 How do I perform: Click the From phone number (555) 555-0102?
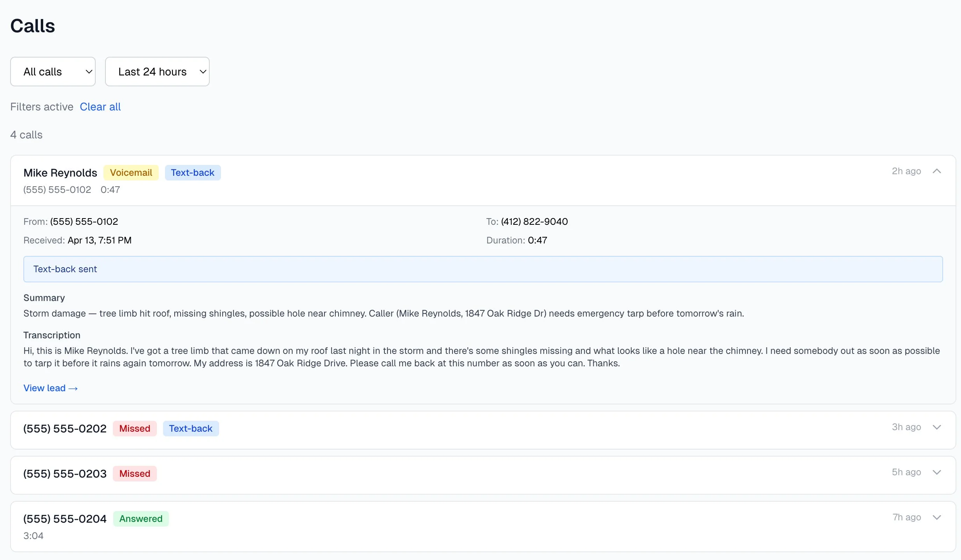point(84,221)
